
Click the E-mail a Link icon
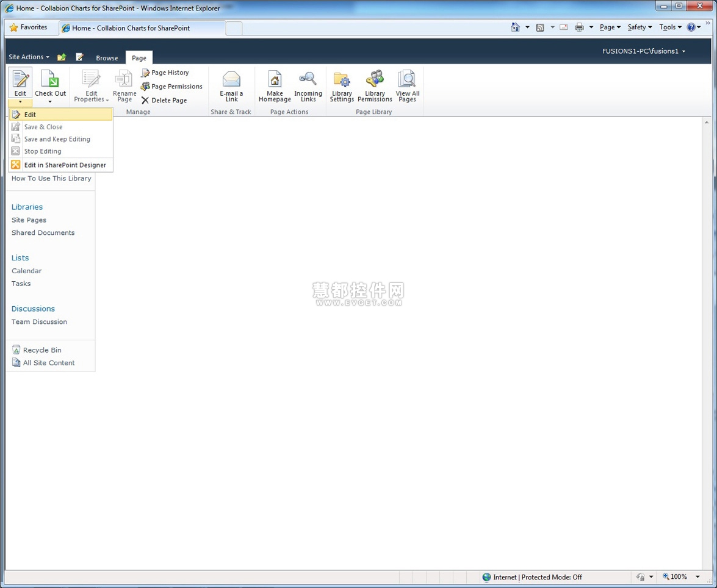point(231,79)
